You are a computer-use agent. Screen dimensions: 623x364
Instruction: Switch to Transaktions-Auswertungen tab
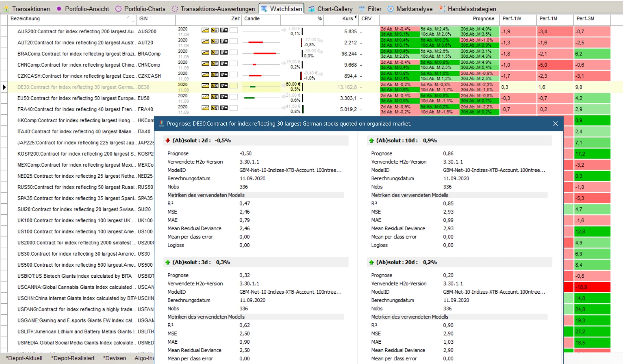(x=214, y=9)
